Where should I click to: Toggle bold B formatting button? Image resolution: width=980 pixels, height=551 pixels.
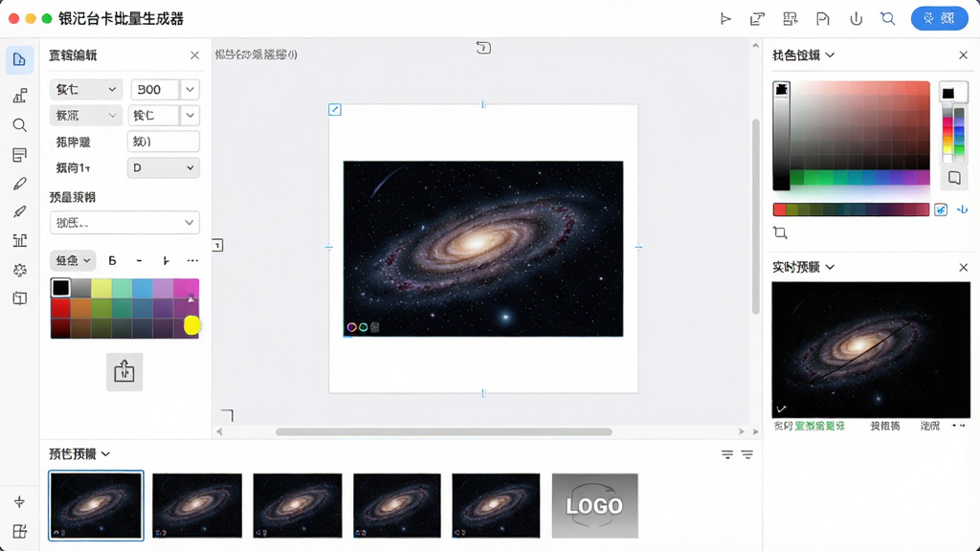113,260
